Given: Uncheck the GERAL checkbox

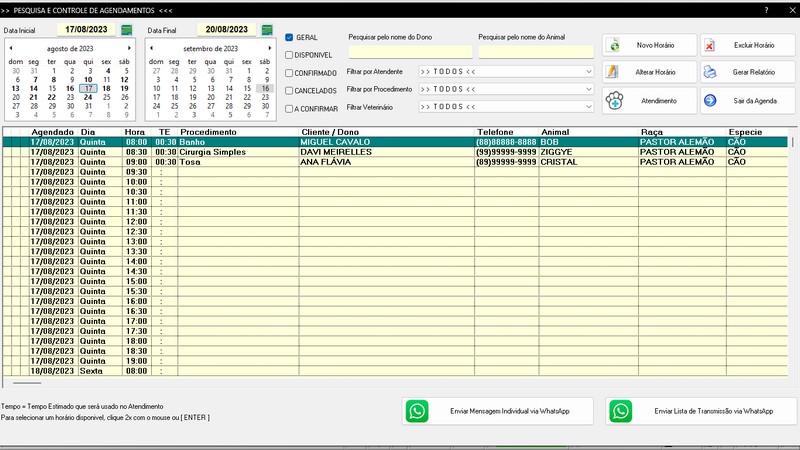Looking at the screenshot, I should (290, 37).
